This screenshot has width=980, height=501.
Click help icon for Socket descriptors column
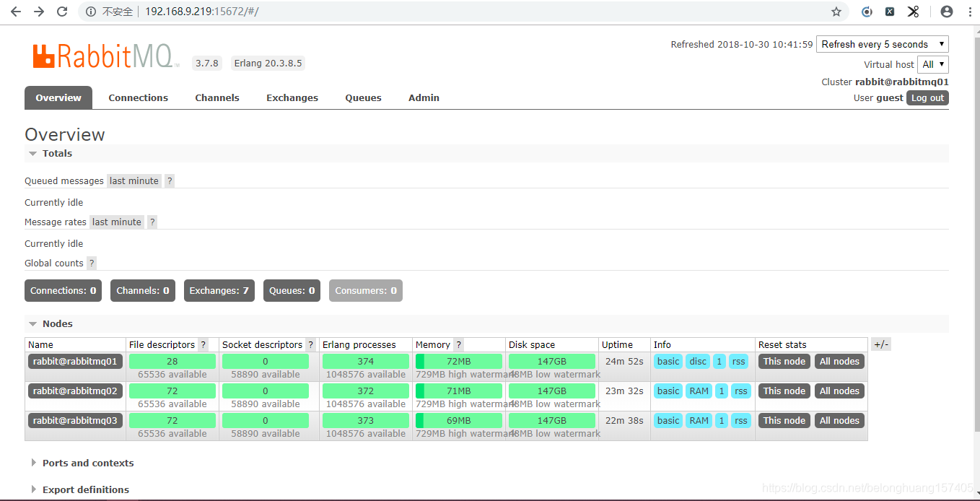(x=310, y=345)
